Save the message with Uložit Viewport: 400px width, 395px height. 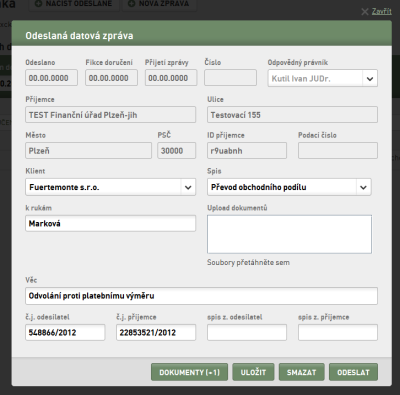[253, 372]
